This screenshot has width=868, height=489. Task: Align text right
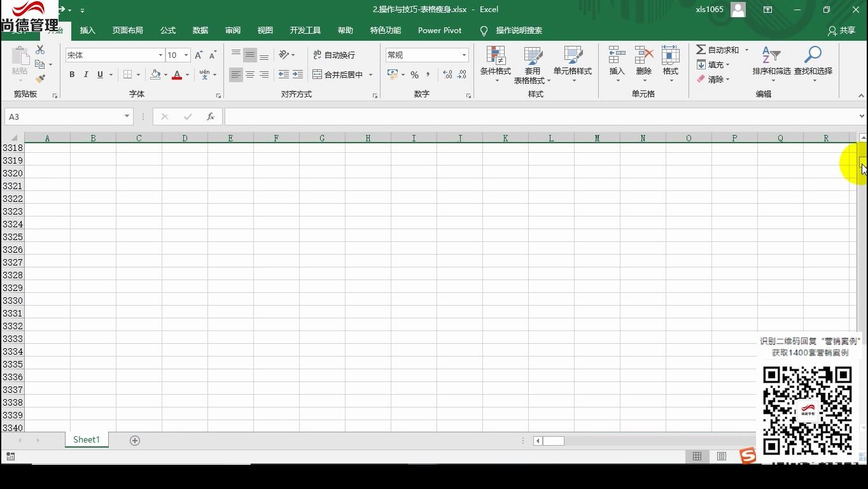[264, 74]
